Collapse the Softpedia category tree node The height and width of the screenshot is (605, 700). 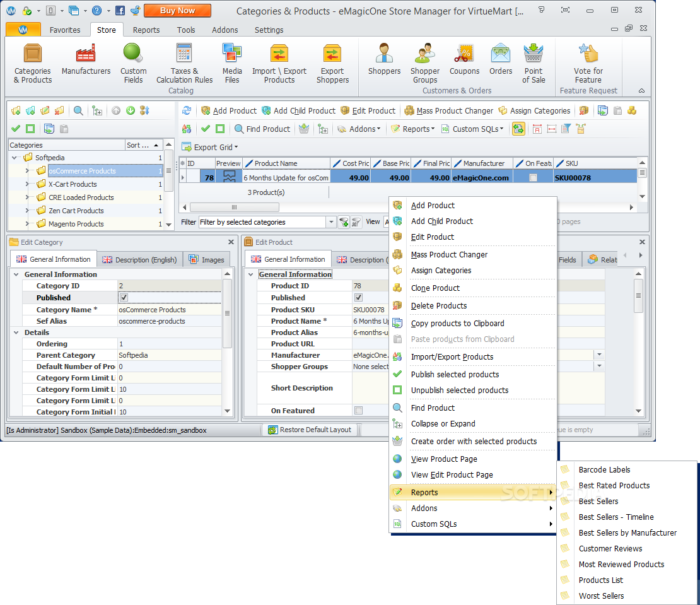(x=15, y=158)
